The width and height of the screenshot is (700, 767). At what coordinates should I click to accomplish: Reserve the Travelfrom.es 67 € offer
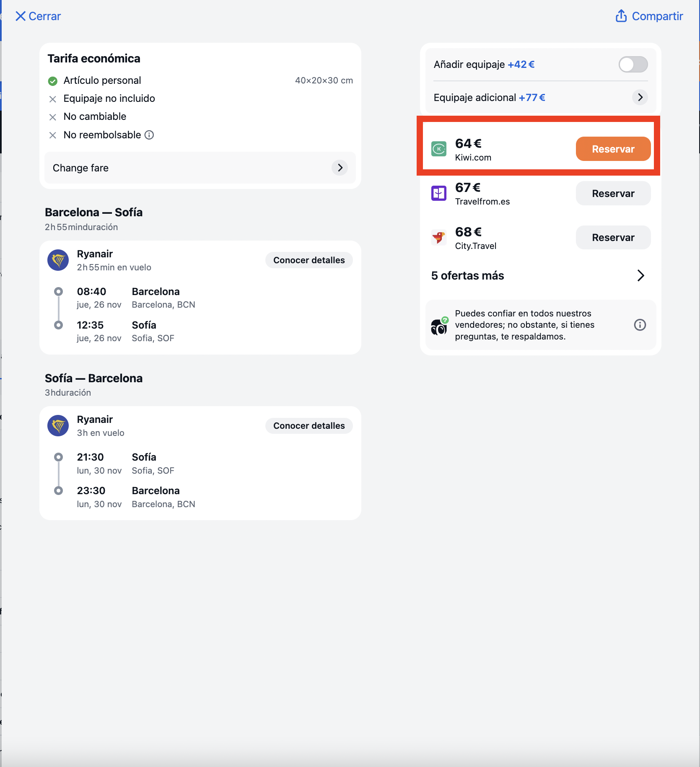(x=613, y=193)
